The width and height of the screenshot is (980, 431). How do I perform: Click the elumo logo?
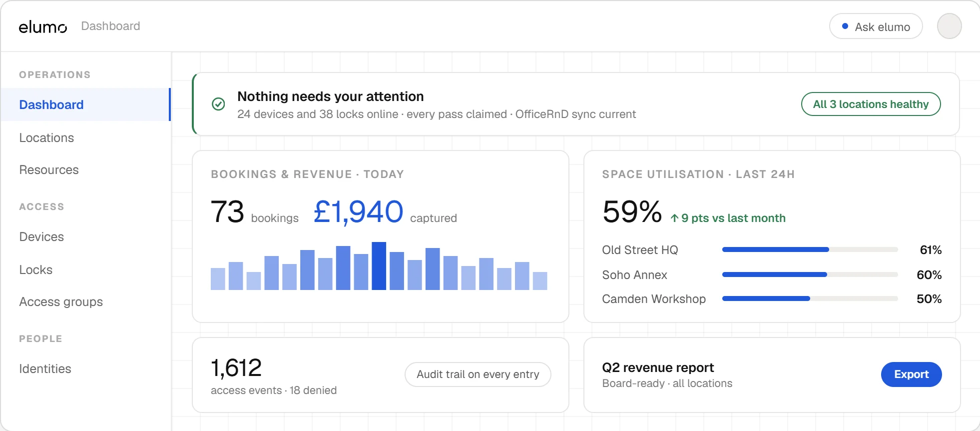point(43,26)
